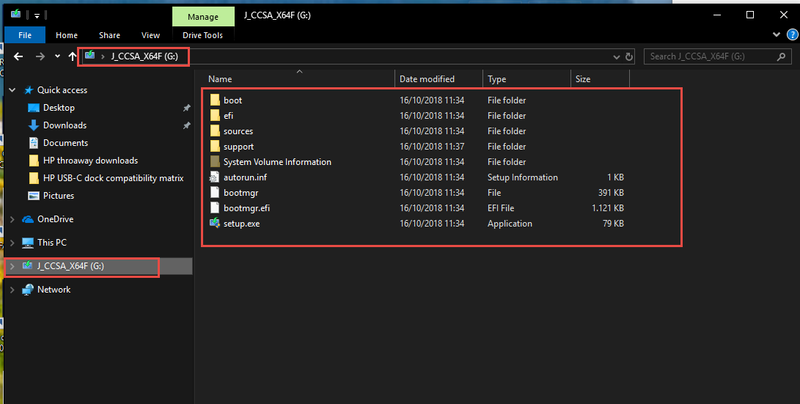Collapse the Quick access section

(11, 90)
